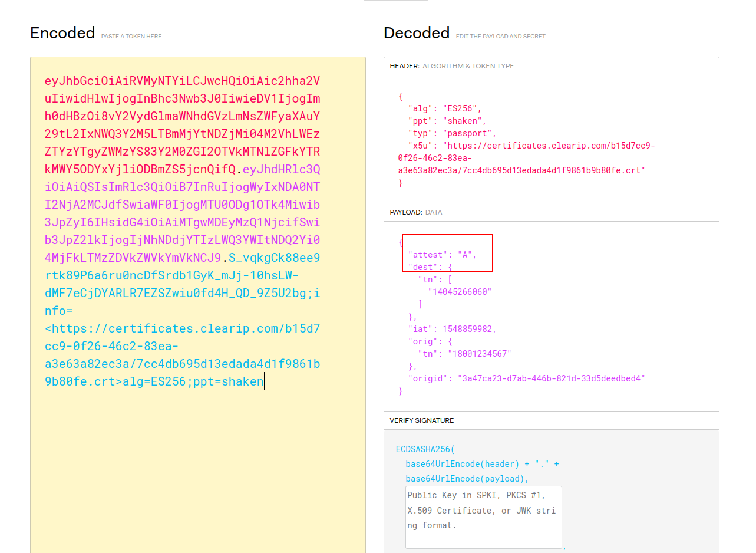Click the "ppt": "shaken" header line
Image resolution: width=756 pixels, height=553 pixels.
pos(447,121)
